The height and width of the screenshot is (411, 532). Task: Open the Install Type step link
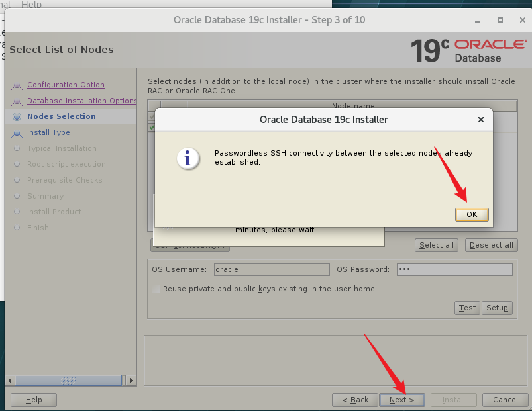[48, 132]
